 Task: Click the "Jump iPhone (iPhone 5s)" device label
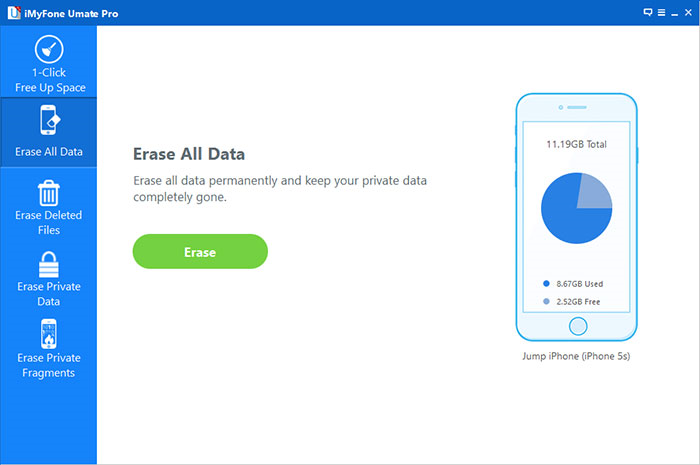(x=576, y=357)
